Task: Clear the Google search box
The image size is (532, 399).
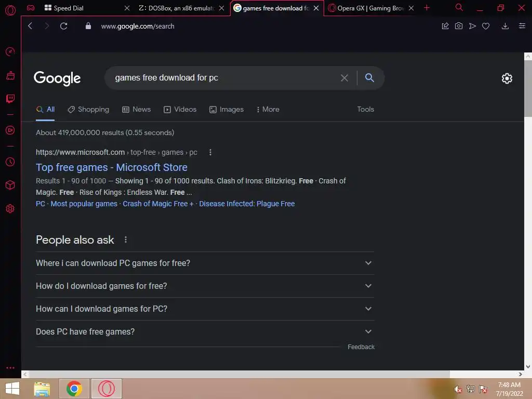Action: tap(344, 78)
